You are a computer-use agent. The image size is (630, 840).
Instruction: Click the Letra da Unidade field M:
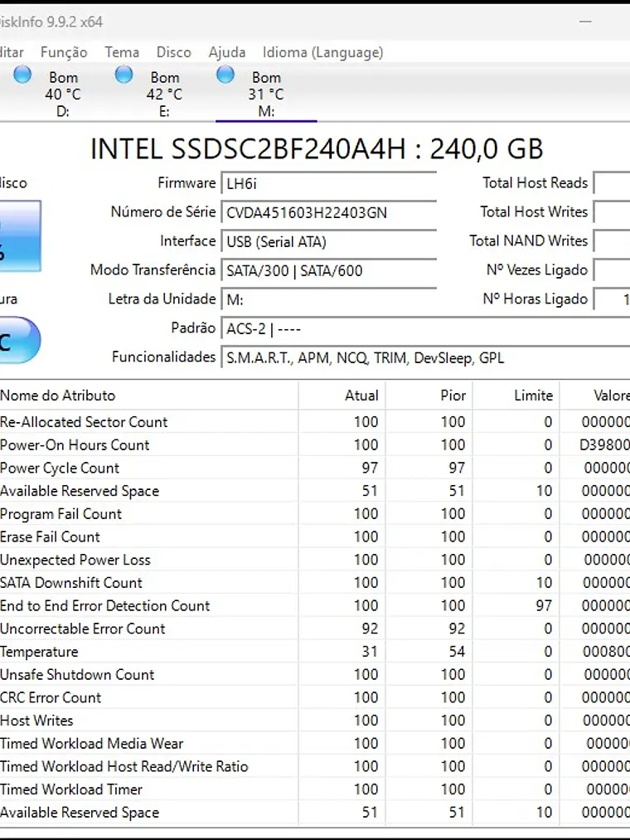click(329, 299)
